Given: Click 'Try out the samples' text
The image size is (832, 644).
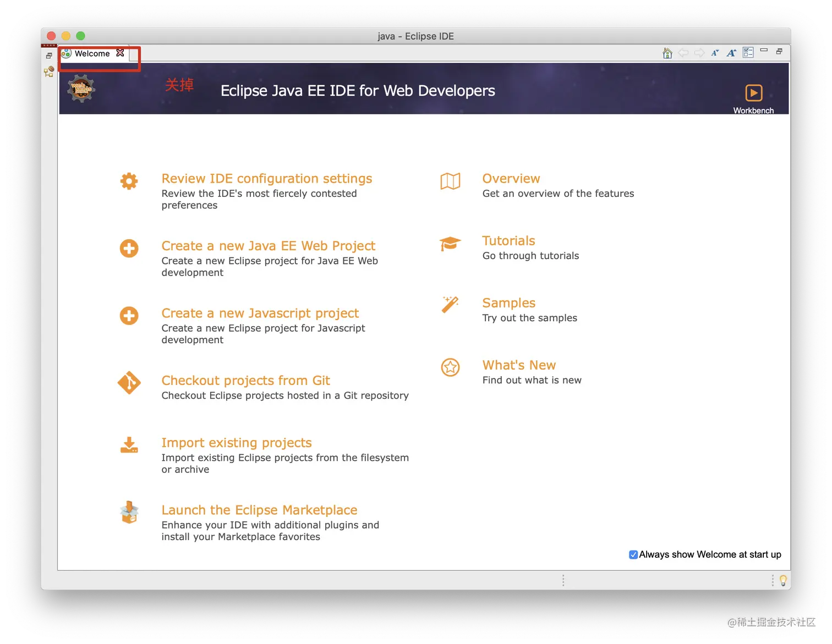Looking at the screenshot, I should coord(530,318).
